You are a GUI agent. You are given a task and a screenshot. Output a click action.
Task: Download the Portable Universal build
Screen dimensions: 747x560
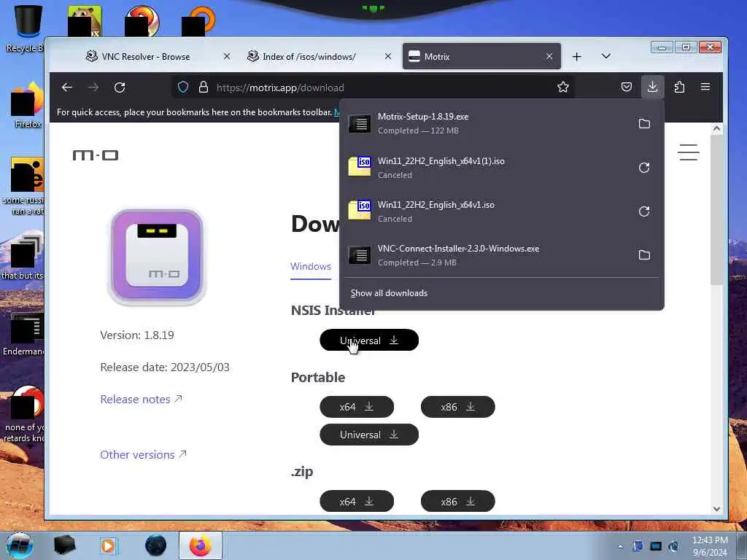(x=369, y=435)
